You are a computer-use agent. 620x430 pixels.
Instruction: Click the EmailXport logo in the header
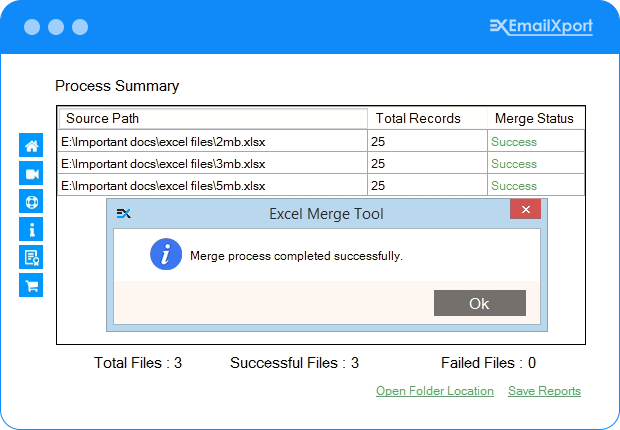(x=541, y=27)
